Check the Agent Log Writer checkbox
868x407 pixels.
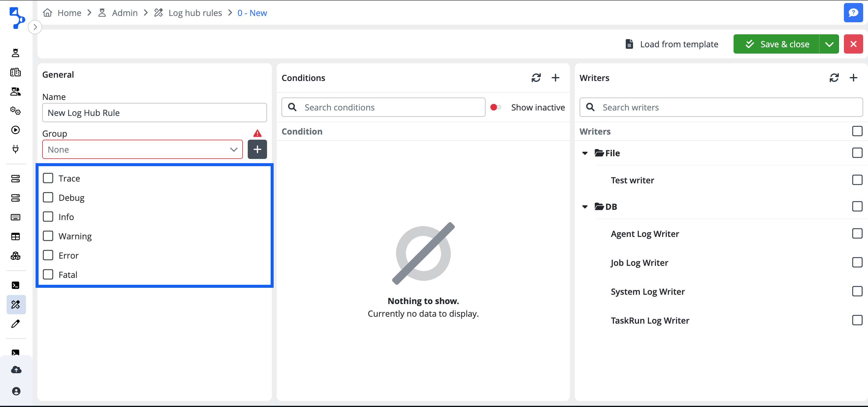tap(857, 233)
